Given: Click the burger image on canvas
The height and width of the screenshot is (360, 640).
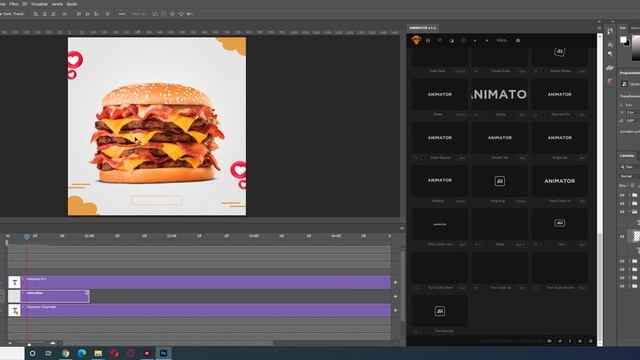Looking at the screenshot, I should click(x=157, y=133).
